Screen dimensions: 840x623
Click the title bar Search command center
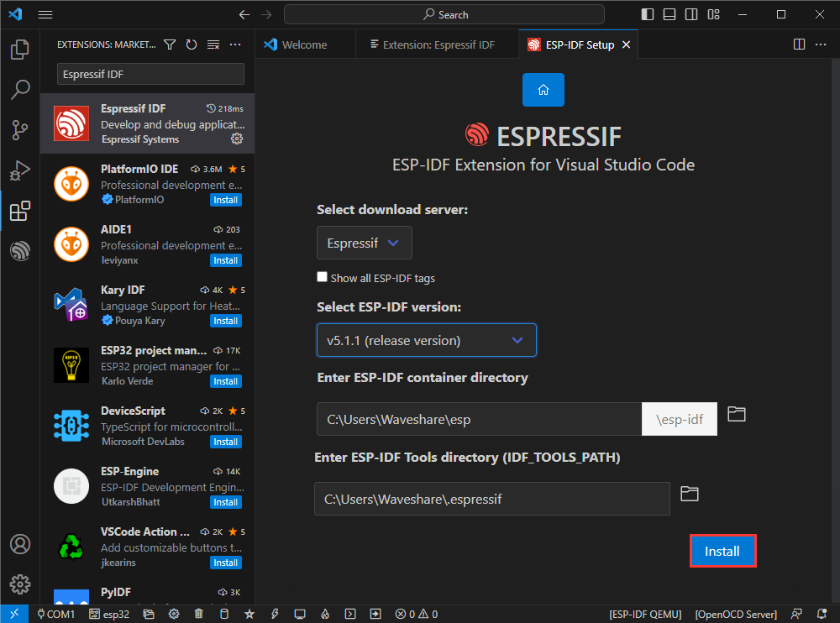[444, 14]
